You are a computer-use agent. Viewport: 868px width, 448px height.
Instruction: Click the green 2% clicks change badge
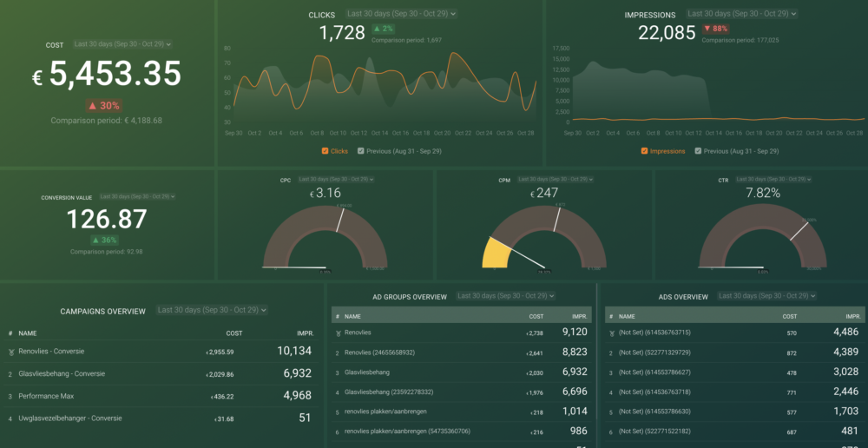383,29
